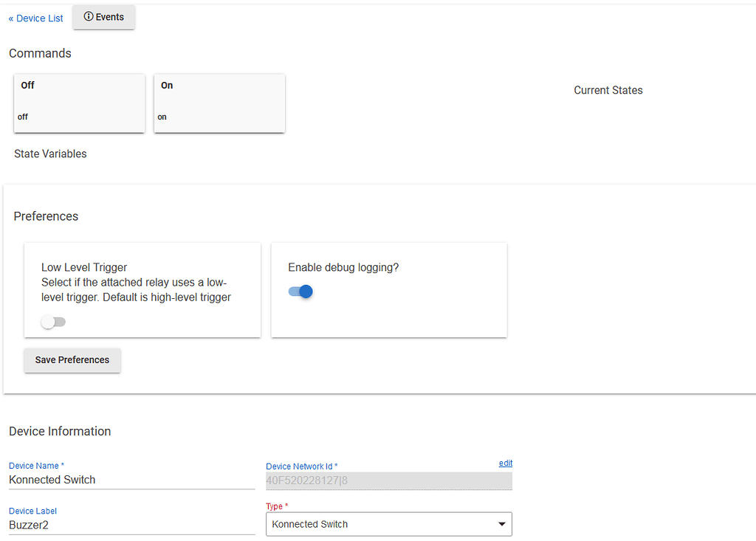Click the red Type field label
The width and height of the screenshot is (756, 541).
tap(275, 506)
